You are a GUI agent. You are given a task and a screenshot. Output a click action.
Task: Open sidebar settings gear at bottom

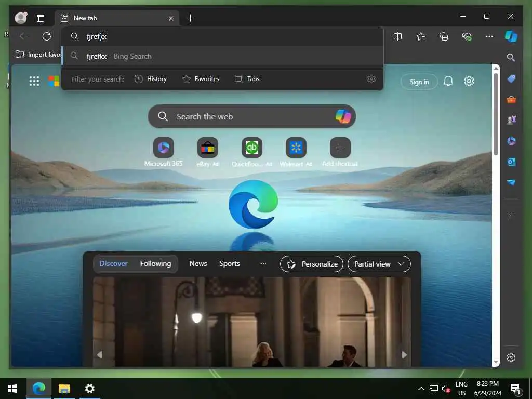(511, 357)
